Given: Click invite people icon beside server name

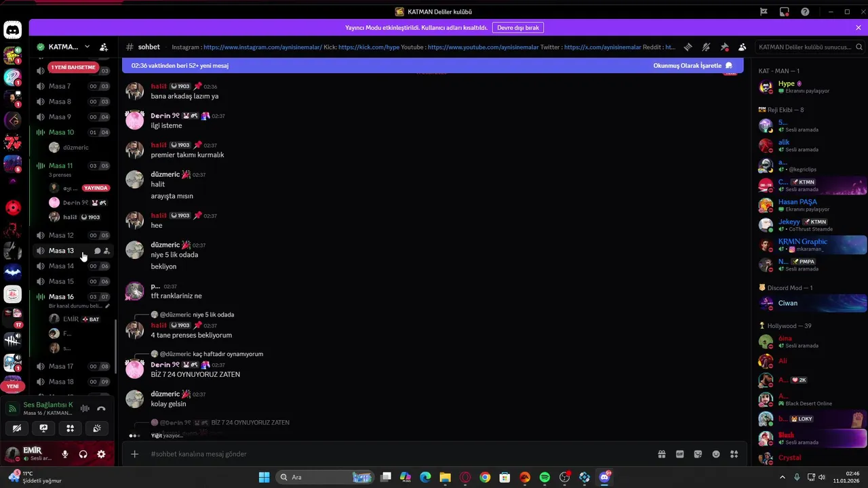Looking at the screenshot, I should tap(104, 47).
